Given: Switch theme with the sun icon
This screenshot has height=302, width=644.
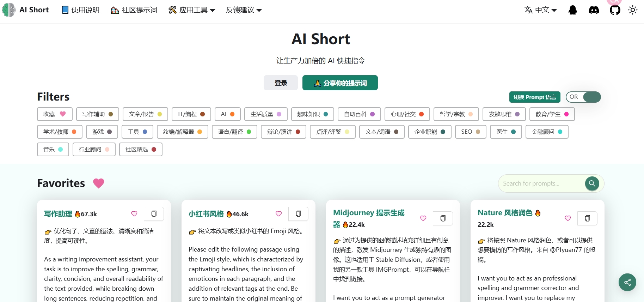Looking at the screenshot, I should 633,10.
